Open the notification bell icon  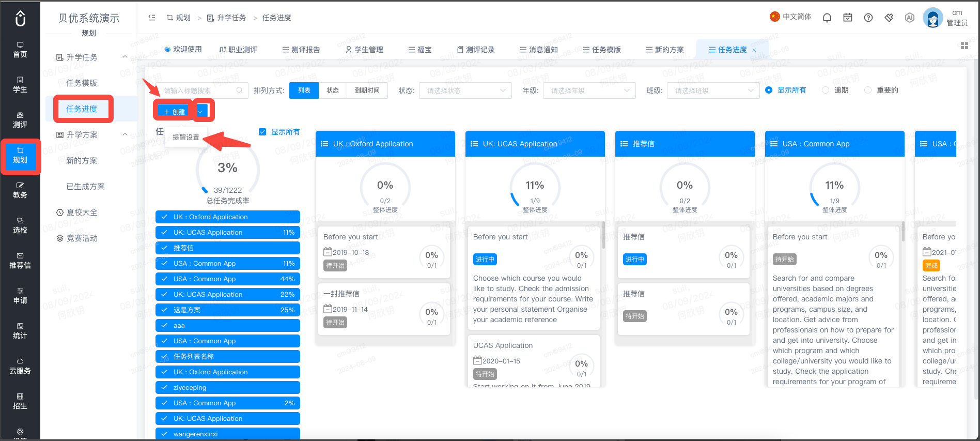827,18
